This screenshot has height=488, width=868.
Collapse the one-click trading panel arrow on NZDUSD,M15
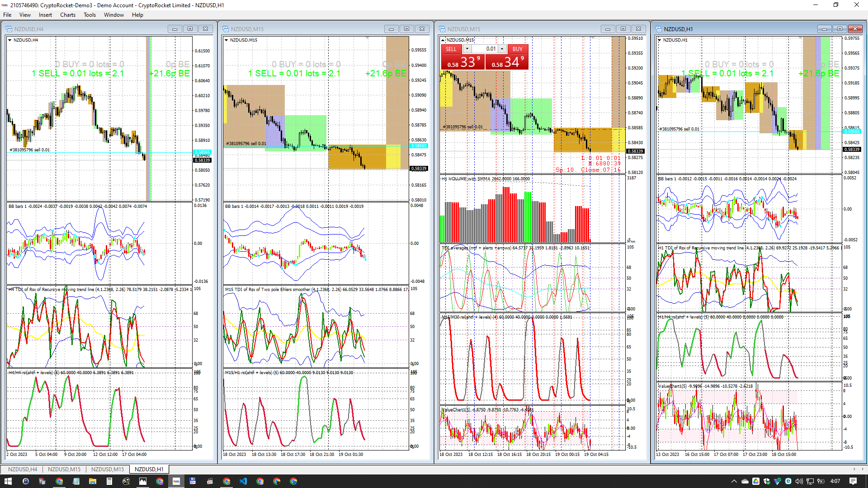443,40
